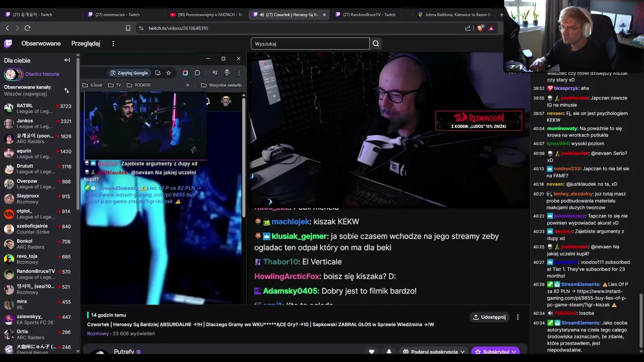The height and width of the screenshot is (362, 644).
Task: Toggle the notification bell for Putrefy
Action: pos(389,352)
